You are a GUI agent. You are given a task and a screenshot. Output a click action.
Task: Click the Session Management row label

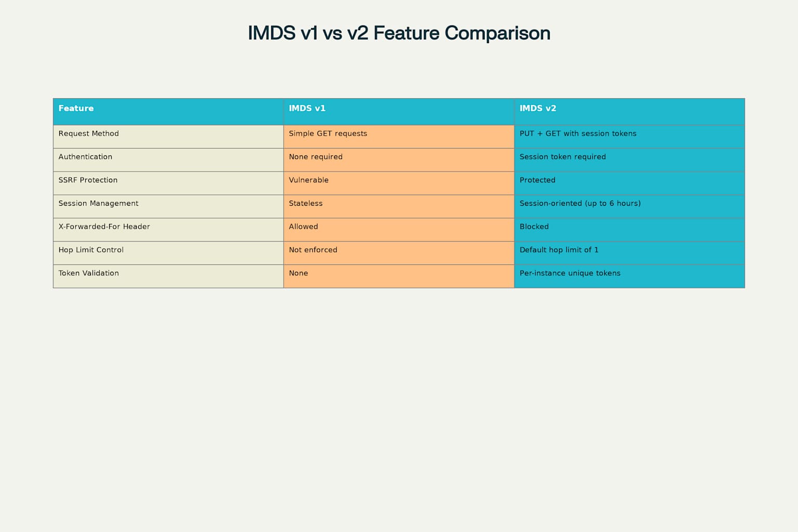(168, 207)
